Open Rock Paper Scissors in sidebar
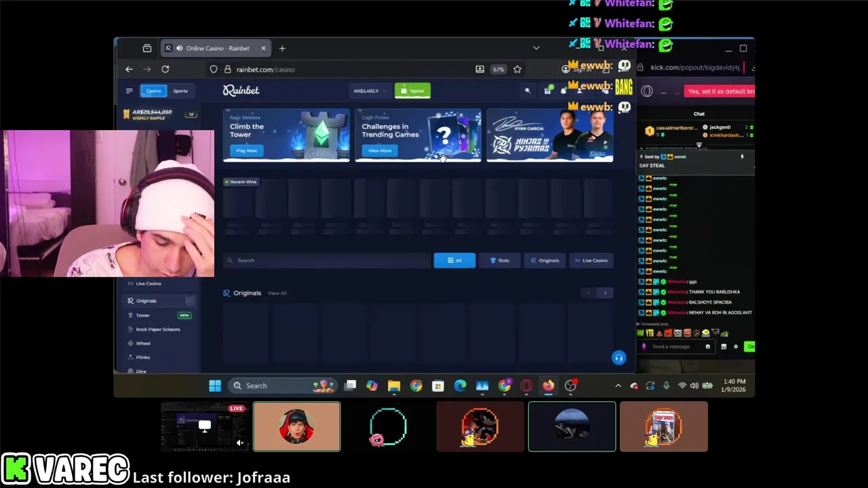Image resolution: width=868 pixels, height=488 pixels. pos(158,329)
